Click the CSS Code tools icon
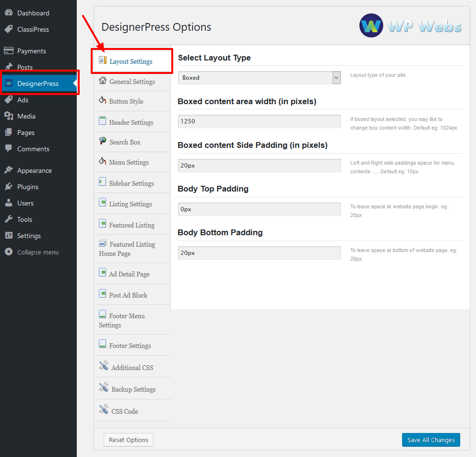 104,409
